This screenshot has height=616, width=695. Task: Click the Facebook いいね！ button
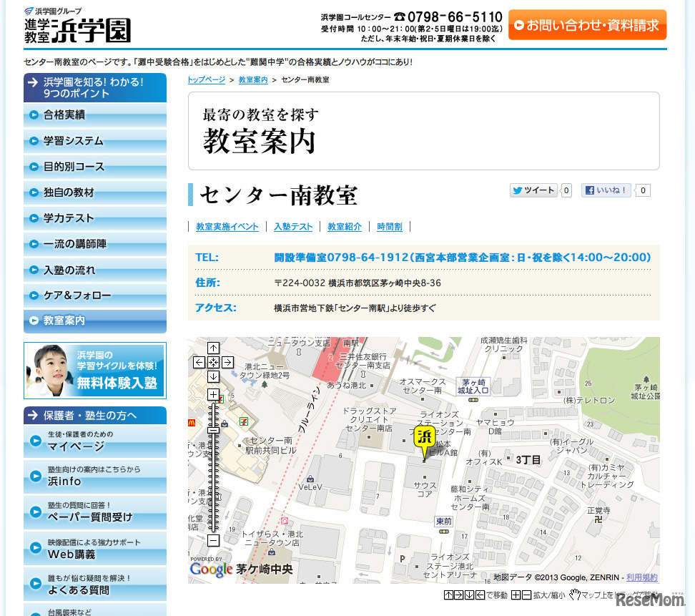click(x=606, y=190)
